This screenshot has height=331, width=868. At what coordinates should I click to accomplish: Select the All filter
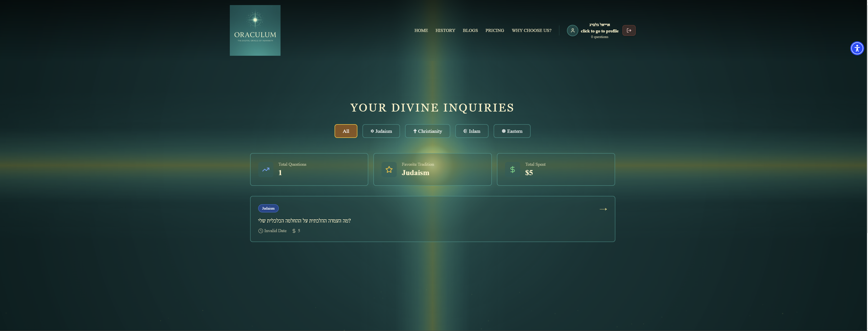click(x=346, y=131)
